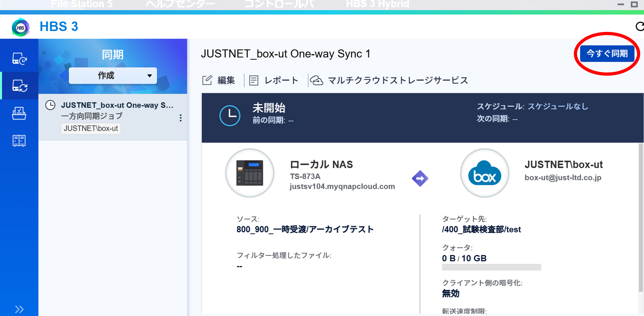Click the clock icon of the job list item
This screenshot has height=316, width=644.
tap(50, 105)
